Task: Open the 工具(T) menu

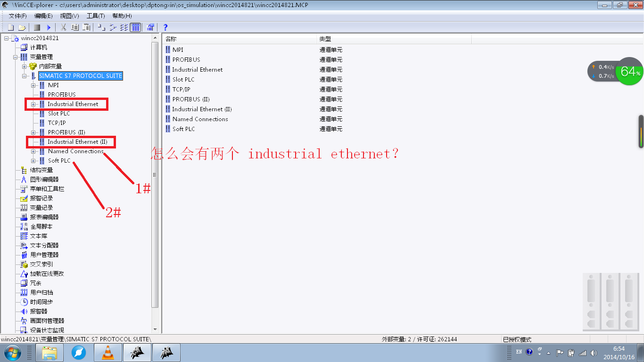Action: point(96,16)
